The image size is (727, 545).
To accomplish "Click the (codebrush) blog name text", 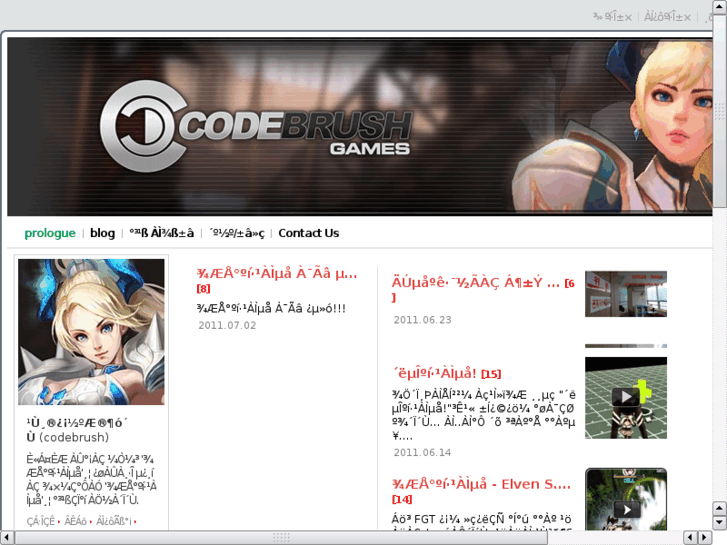I will [x=74, y=437].
